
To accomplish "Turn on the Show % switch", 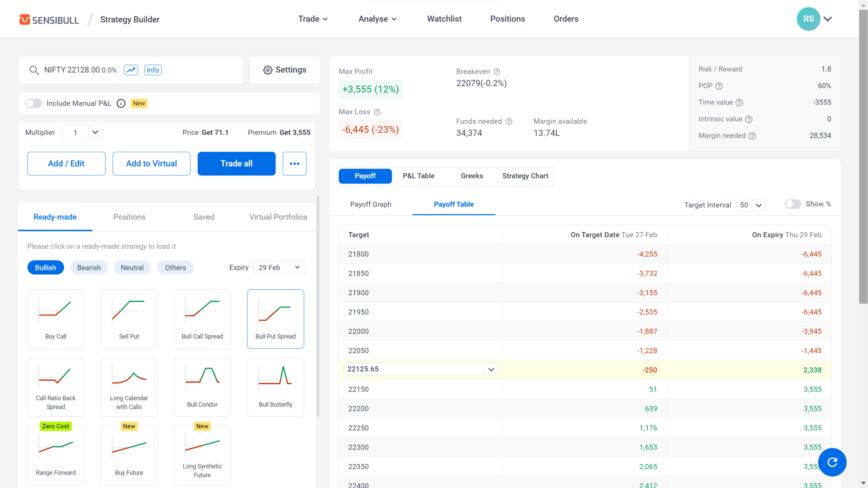I will coord(792,204).
